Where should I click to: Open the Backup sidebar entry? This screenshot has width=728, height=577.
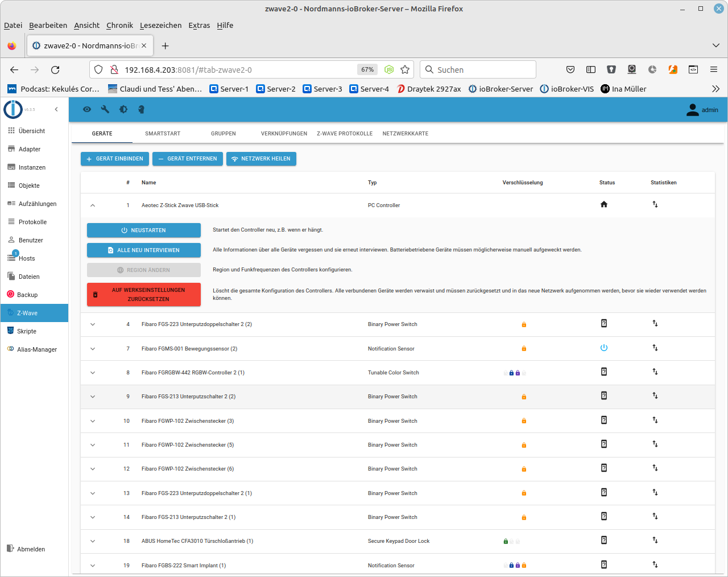click(27, 295)
